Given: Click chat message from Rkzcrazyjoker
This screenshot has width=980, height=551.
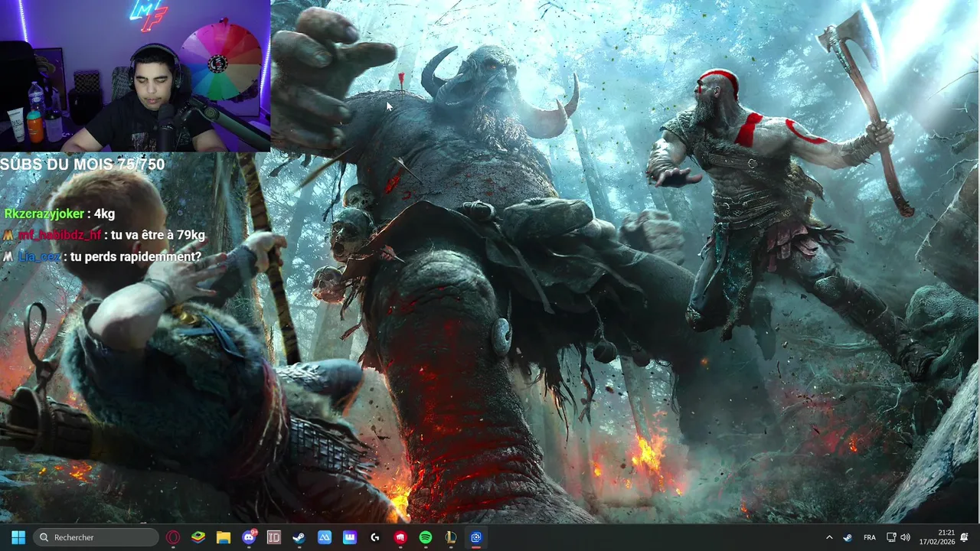Looking at the screenshot, I should 60,214.
